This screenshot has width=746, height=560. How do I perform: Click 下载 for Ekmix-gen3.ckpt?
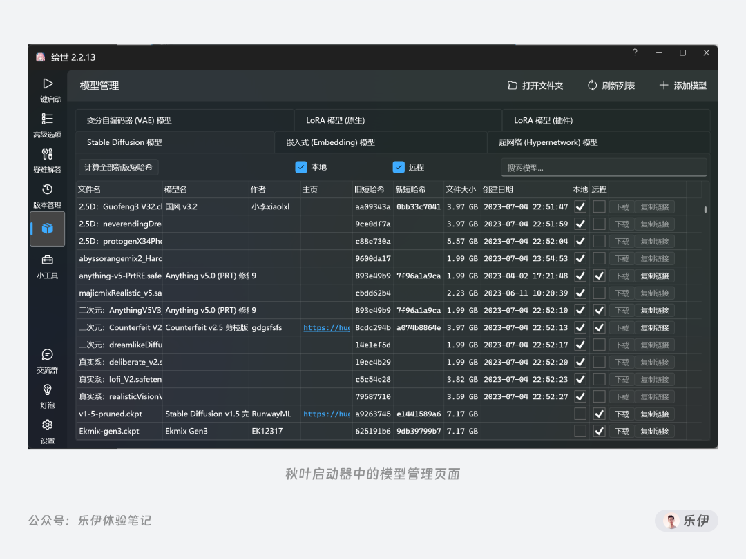coord(621,430)
